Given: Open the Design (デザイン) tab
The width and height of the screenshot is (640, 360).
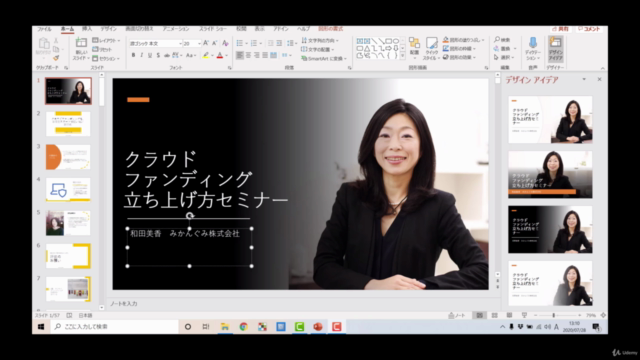Looking at the screenshot, I should [x=109, y=29].
